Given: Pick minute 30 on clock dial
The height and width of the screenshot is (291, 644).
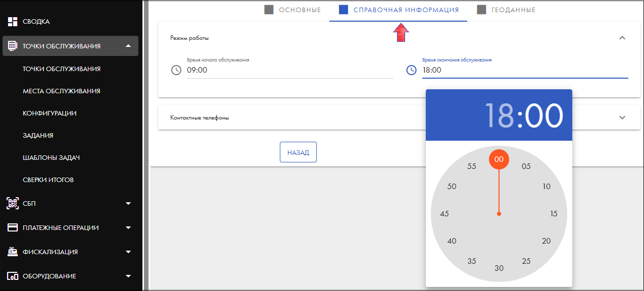Looking at the screenshot, I should [499, 268].
